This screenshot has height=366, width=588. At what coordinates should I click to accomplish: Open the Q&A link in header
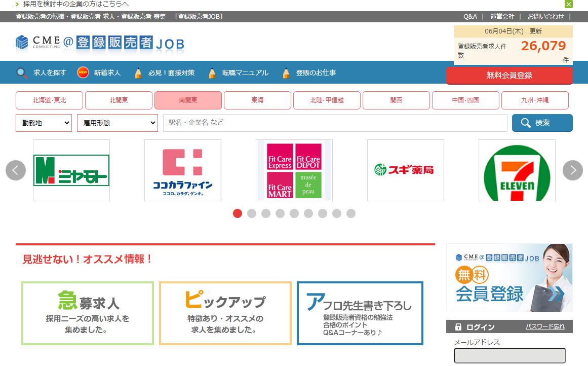pos(470,17)
